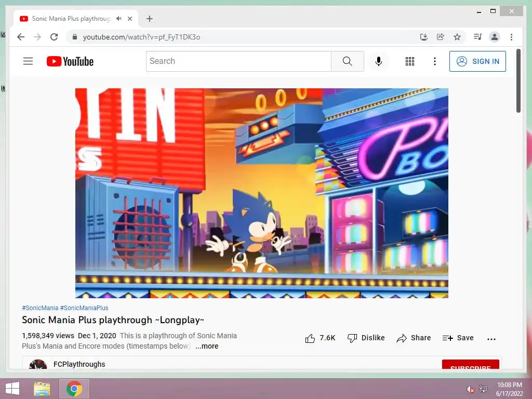Bookmark this tab with star icon
This screenshot has width=532, height=399.
point(457,37)
